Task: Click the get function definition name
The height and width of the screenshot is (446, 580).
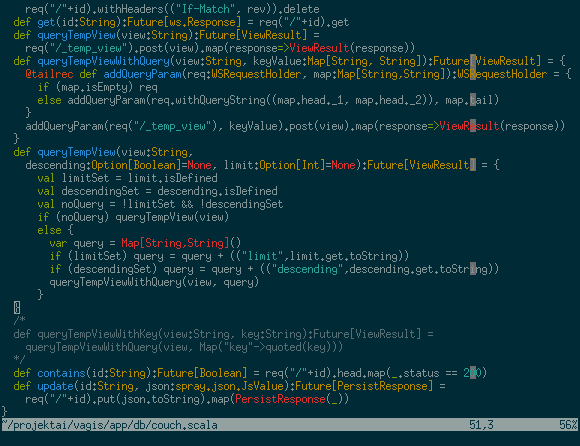Action: [46, 22]
